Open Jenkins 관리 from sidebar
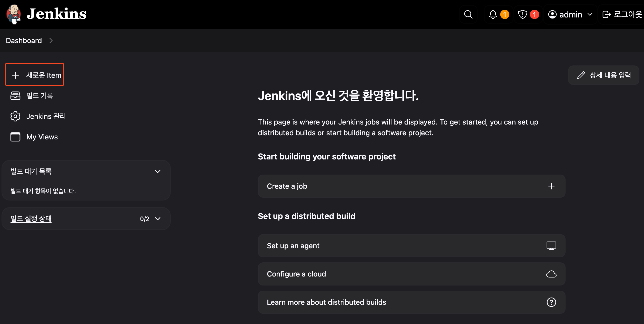644x324 pixels. click(46, 116)
